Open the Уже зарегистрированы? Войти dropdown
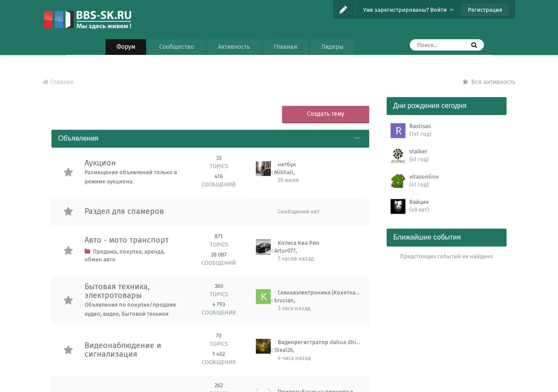This screenshot has height=392, width=558. click(x=408, y=10)
